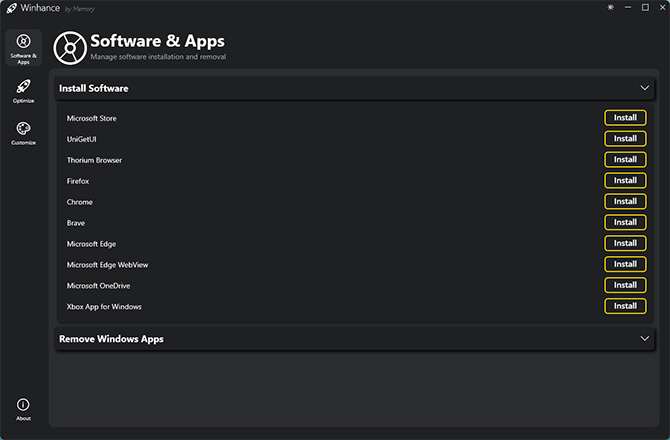Minimize the Winhance window

tap(628, 7)
